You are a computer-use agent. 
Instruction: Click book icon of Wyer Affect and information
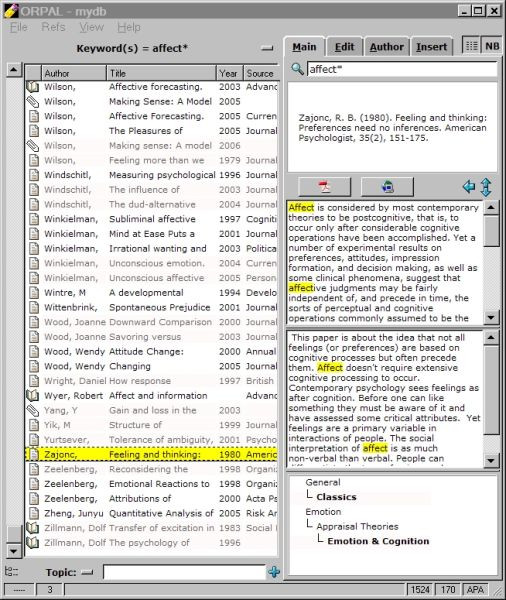[x=33, y=395]
